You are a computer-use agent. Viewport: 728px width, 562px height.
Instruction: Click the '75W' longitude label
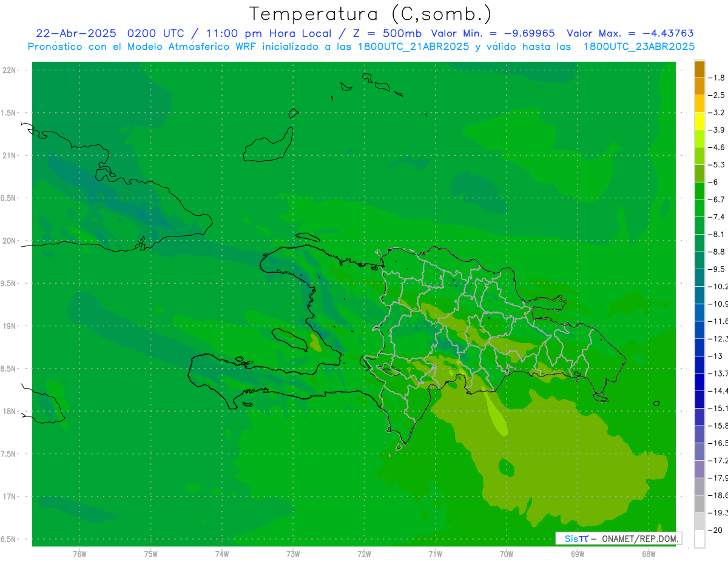click(x=150, y=554)
